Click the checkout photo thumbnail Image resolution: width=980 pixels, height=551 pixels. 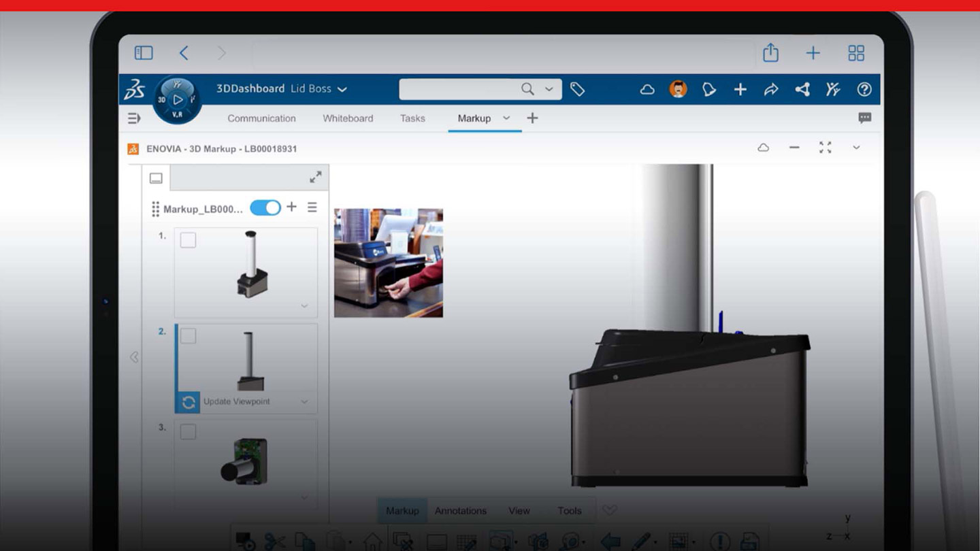(389, 263)
